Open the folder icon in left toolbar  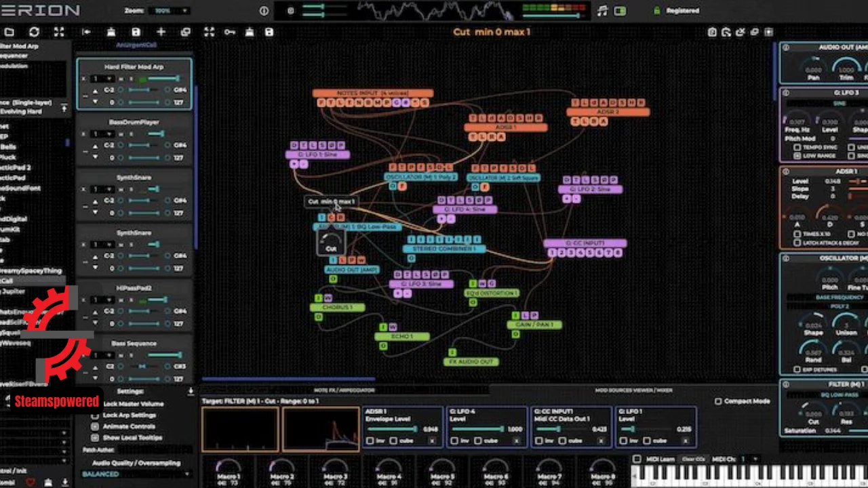click(9, 32)
